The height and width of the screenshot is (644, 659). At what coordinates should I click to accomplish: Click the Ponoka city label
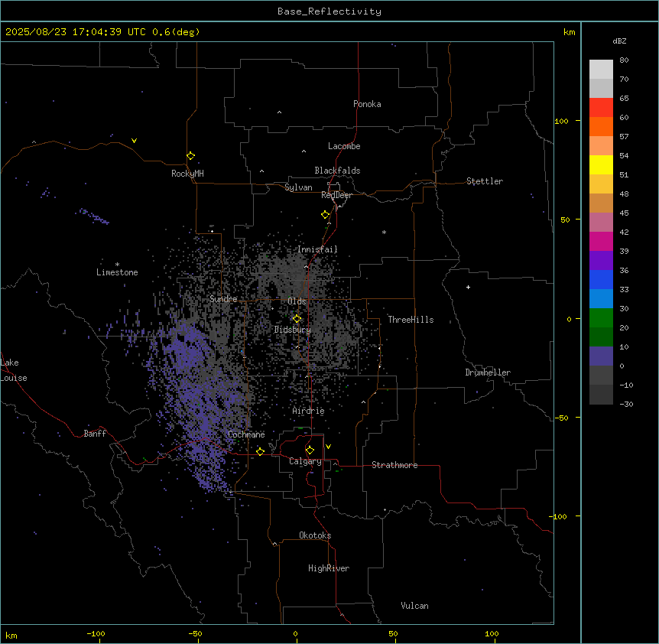coord(367,104)
